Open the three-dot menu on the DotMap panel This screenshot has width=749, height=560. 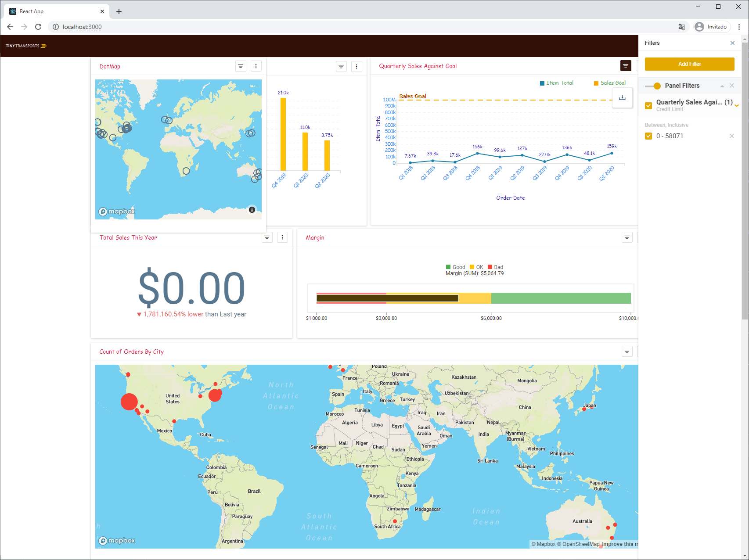click(256, 66)
